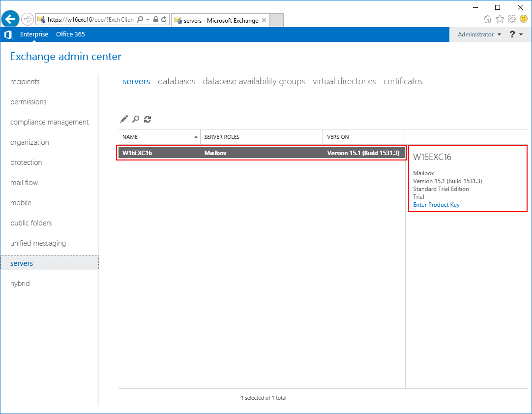The width and height of the screenshot is (532, 414).
Task: Select the servers top tab
Action: point(136,81)
